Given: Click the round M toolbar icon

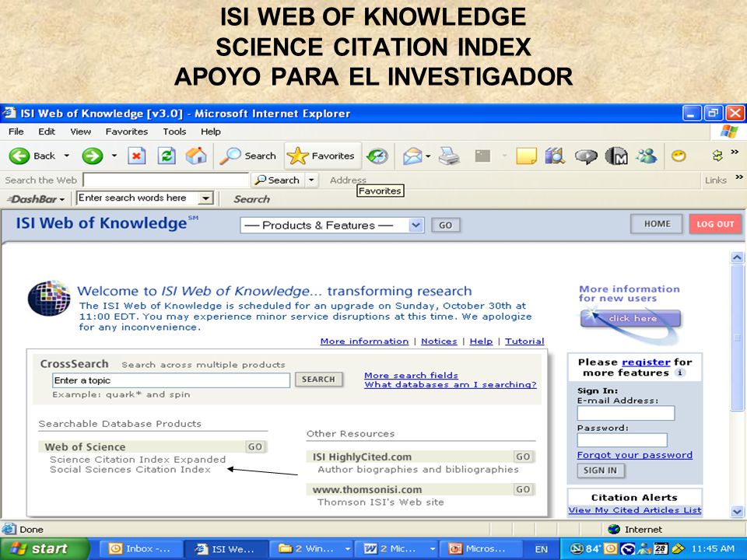Looking at the screenshot, I should (616, 156).
